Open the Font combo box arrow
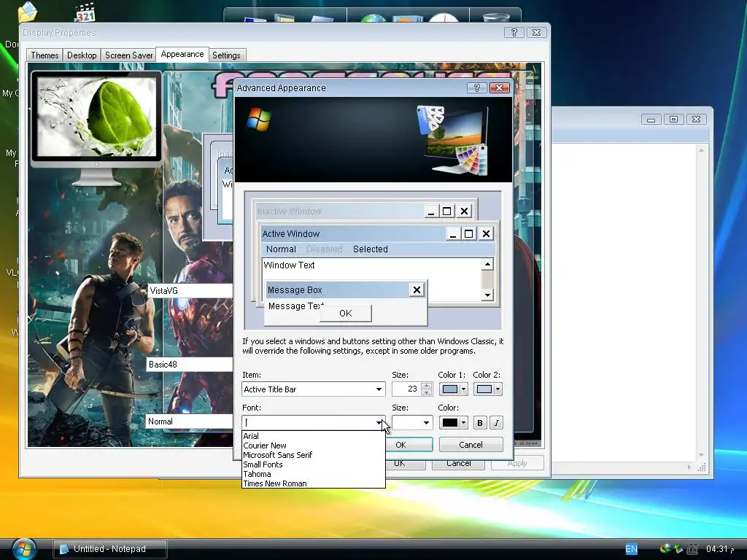Image resolution: width=747 pixels, height=560 pixels. pos(379,422)
